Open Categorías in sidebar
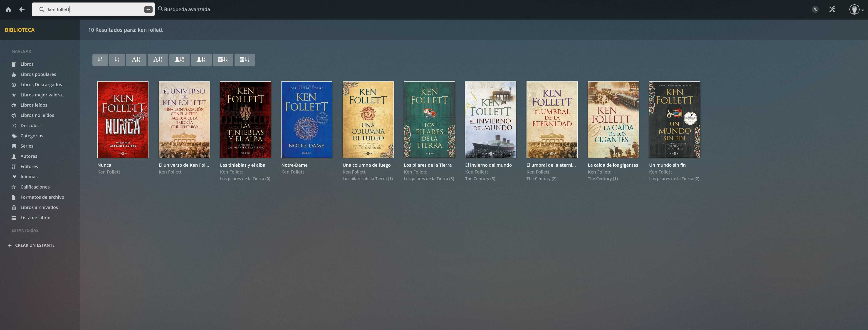Screen dimensions: 868x330 click(x=32, y=136)
